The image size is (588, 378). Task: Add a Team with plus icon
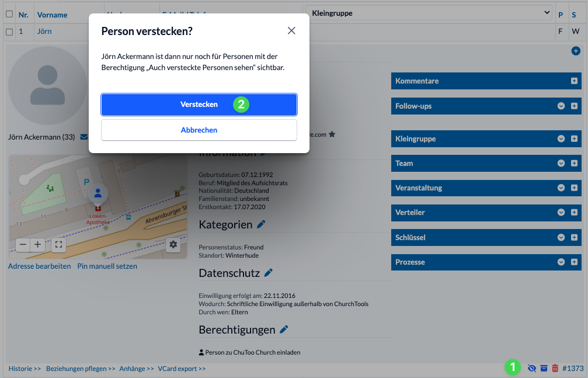click(x=574, y=163)
